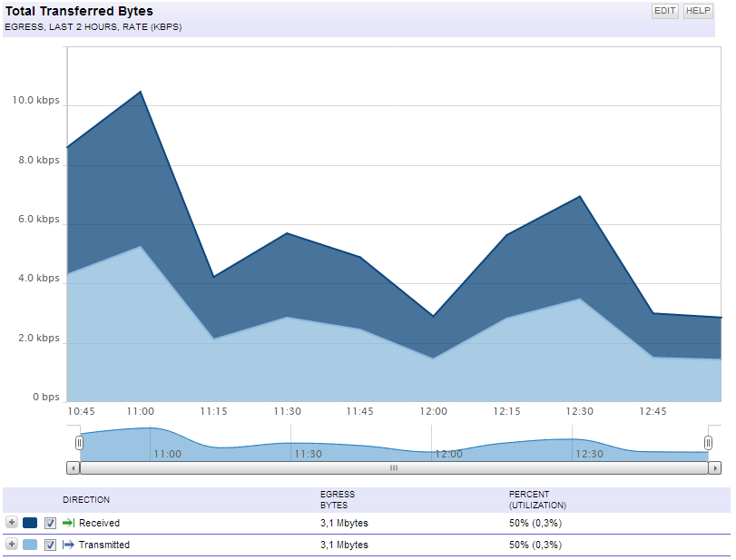
Task: Click the blue Transmitted direction arrow icon
Action: point(69,545)
